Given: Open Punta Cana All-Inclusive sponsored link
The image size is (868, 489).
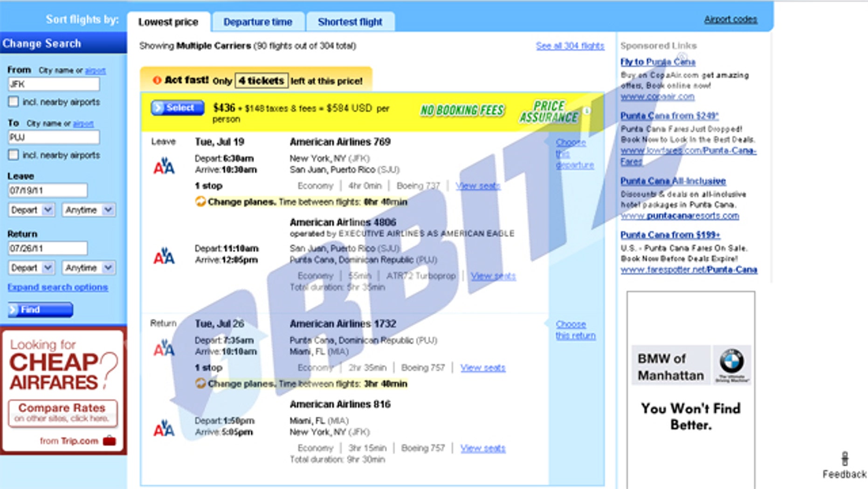Looking at the screenshot, I should 673,181.
